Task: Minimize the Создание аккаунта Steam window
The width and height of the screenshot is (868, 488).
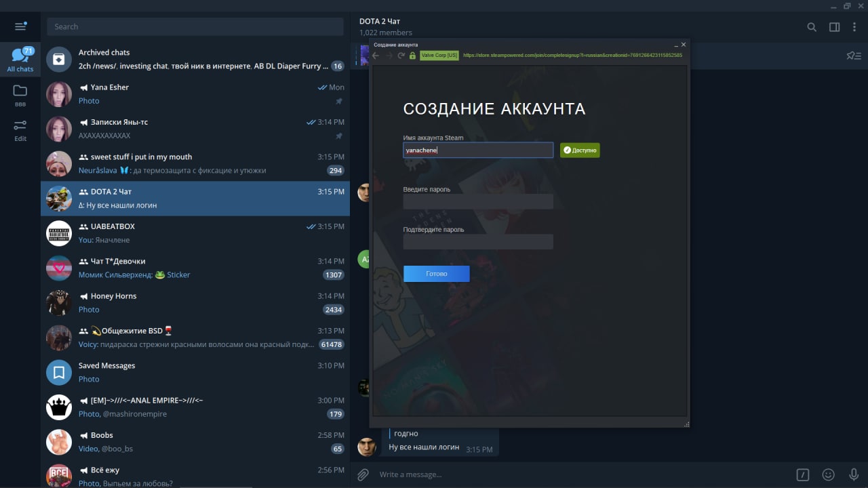Action: 675,45
